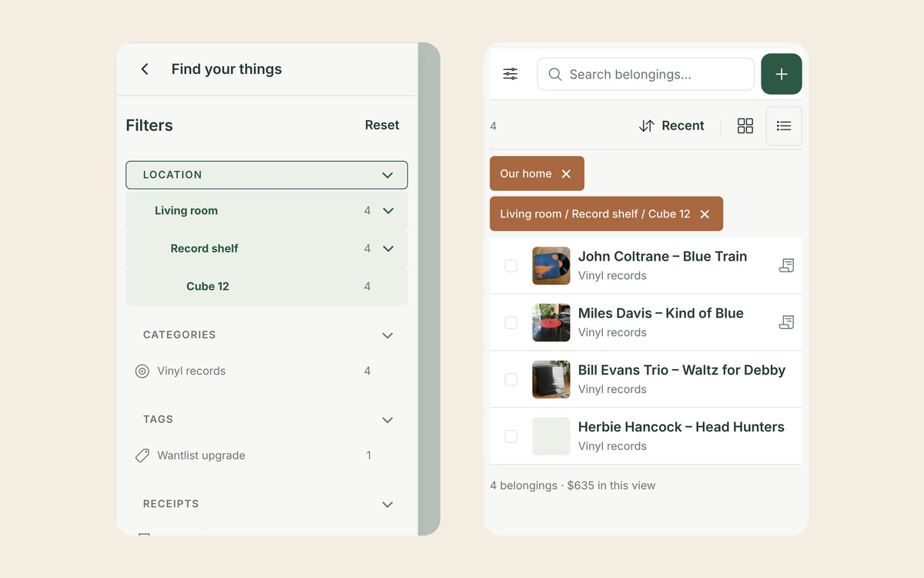Select Cube 12 location filter

click(x=266, y=287)
